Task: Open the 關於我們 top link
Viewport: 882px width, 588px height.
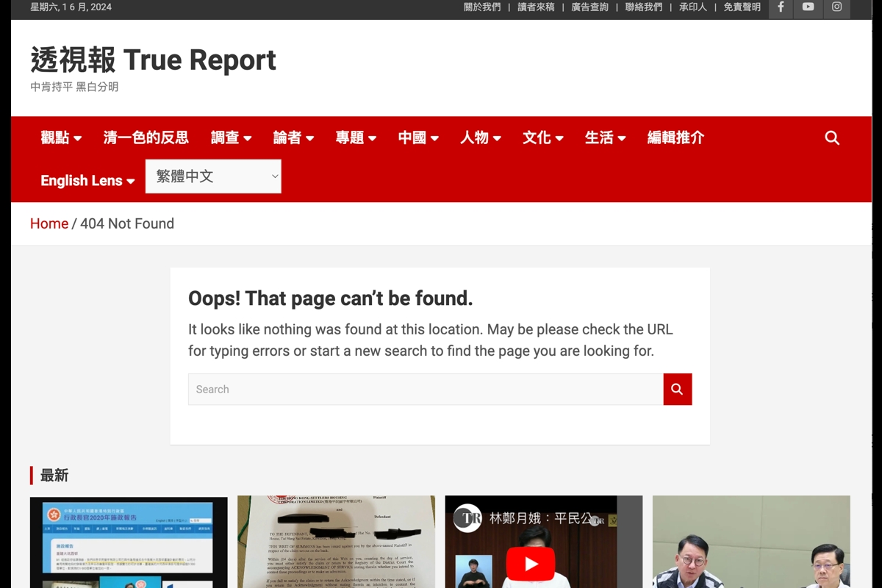Action: click(x=482, y=7)
